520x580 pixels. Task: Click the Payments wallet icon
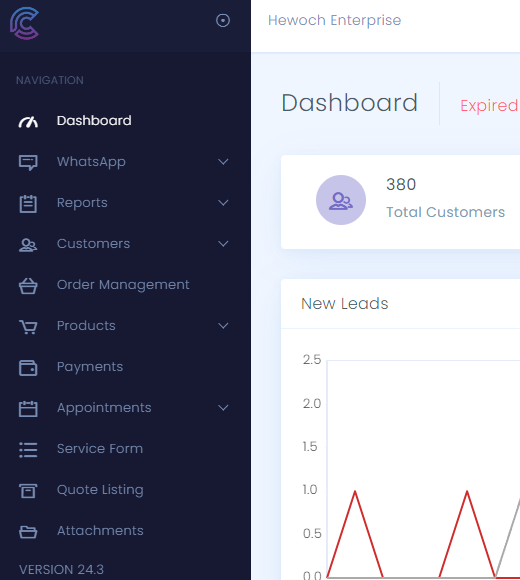point(28,368)
